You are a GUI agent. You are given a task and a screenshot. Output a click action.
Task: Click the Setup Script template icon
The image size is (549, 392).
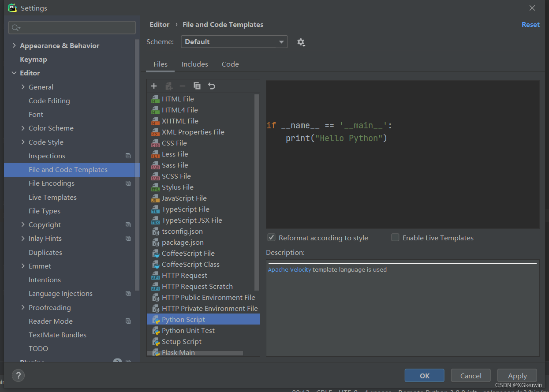[155, 342]
